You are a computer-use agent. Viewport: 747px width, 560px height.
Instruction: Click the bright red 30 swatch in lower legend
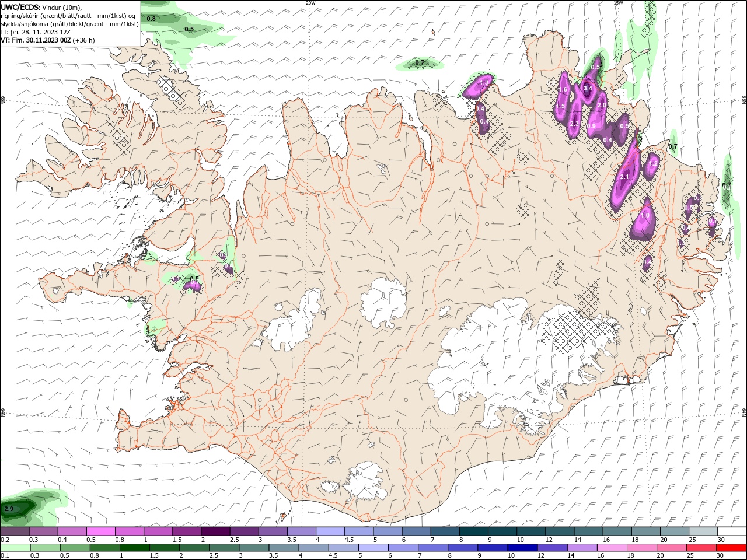click(731, 548)
